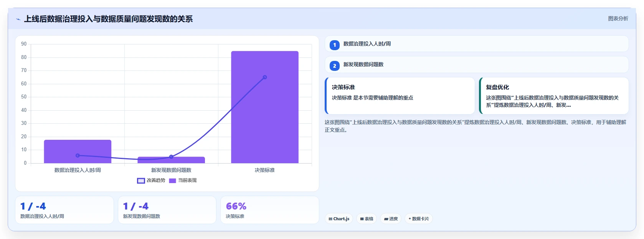Click the 新发现数据问题数 short bar
Viewport: 644px width, 239px height.
(171, 160)
